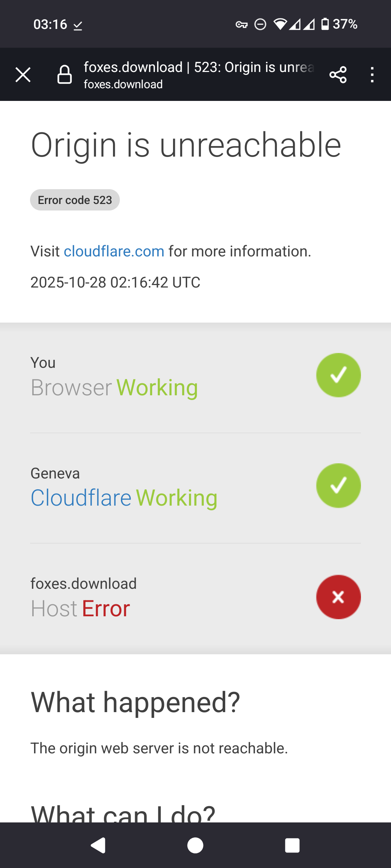Viewport: 391px width, 868px height.
Task: Tap the Error code 523 badge
Action: (x=75, y=200)
